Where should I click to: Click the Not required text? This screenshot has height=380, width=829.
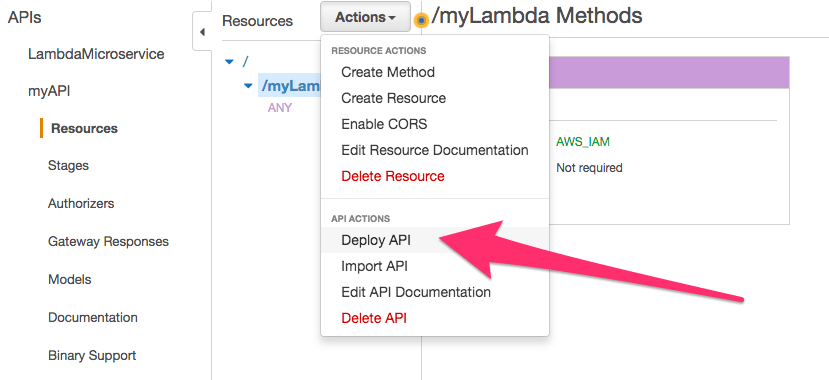[589, 168]
